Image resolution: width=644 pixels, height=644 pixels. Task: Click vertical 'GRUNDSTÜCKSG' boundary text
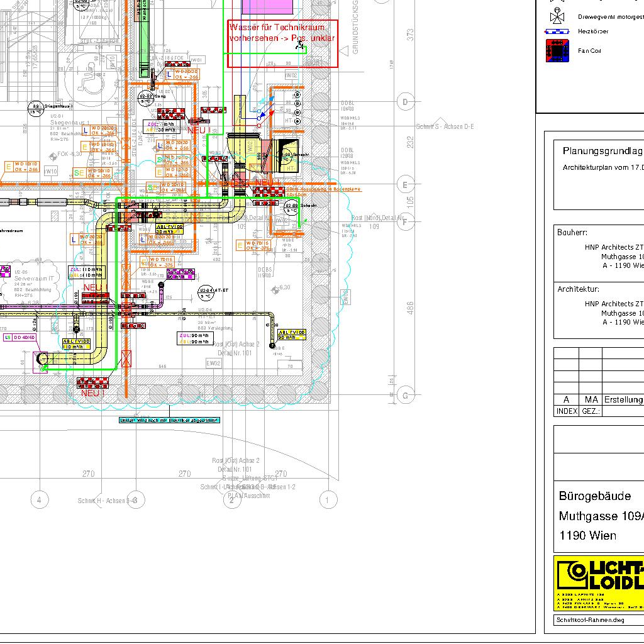355,27
